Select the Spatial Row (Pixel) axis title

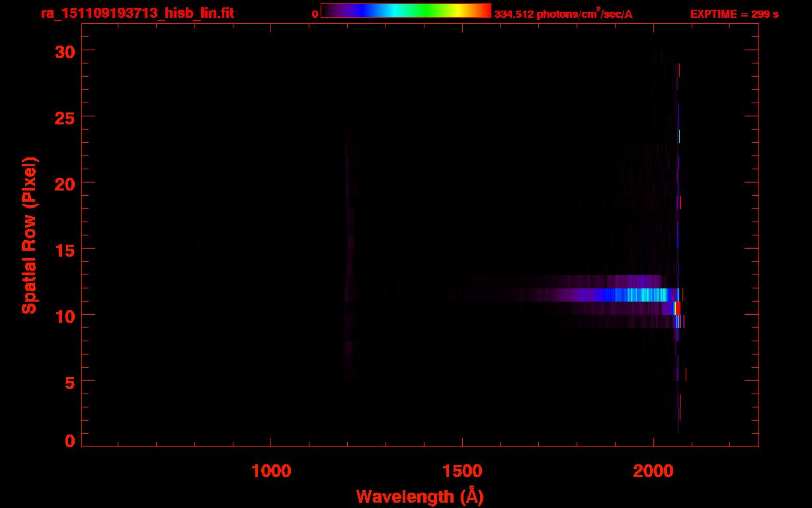pos(30,235)
